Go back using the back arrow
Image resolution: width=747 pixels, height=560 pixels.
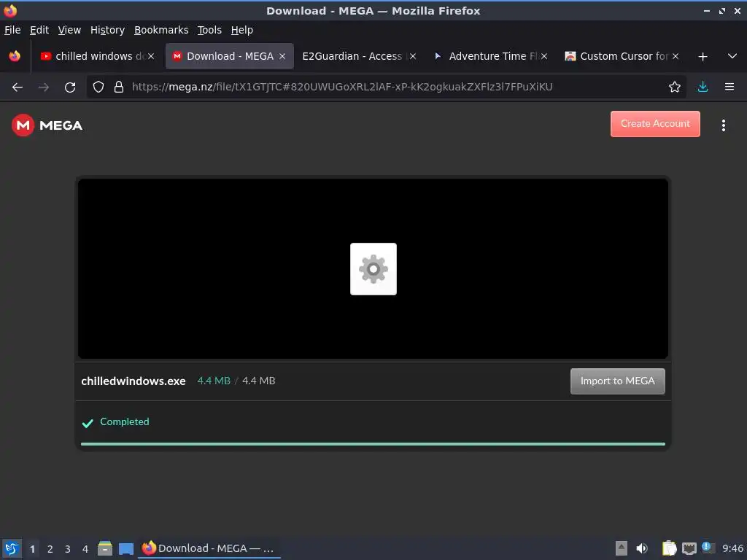[18, 87]
